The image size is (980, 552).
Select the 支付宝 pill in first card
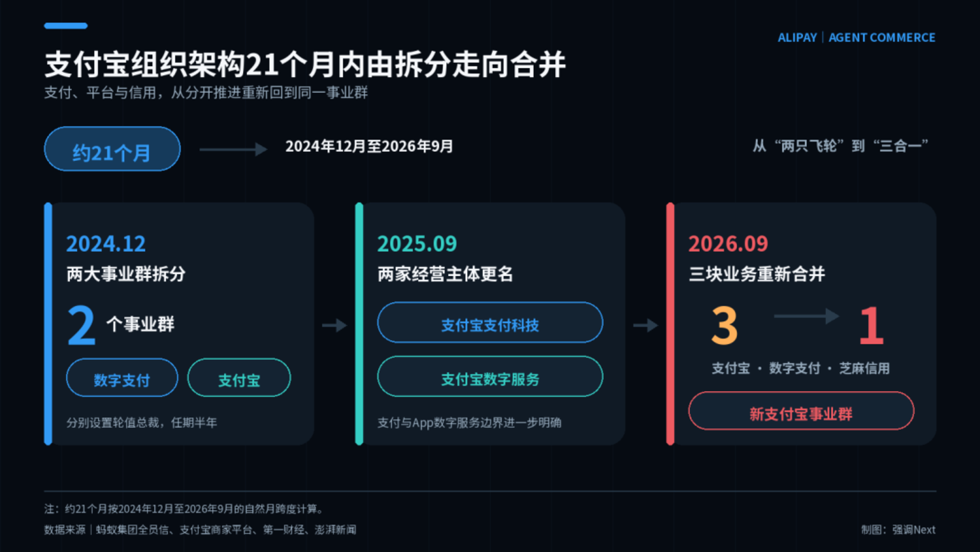(x=239, y=378)
